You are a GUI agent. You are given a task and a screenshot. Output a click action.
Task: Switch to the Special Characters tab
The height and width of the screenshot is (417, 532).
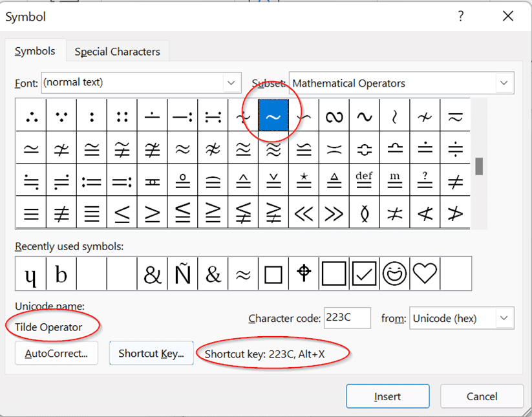pyautogui.click(x=118, y=51)
